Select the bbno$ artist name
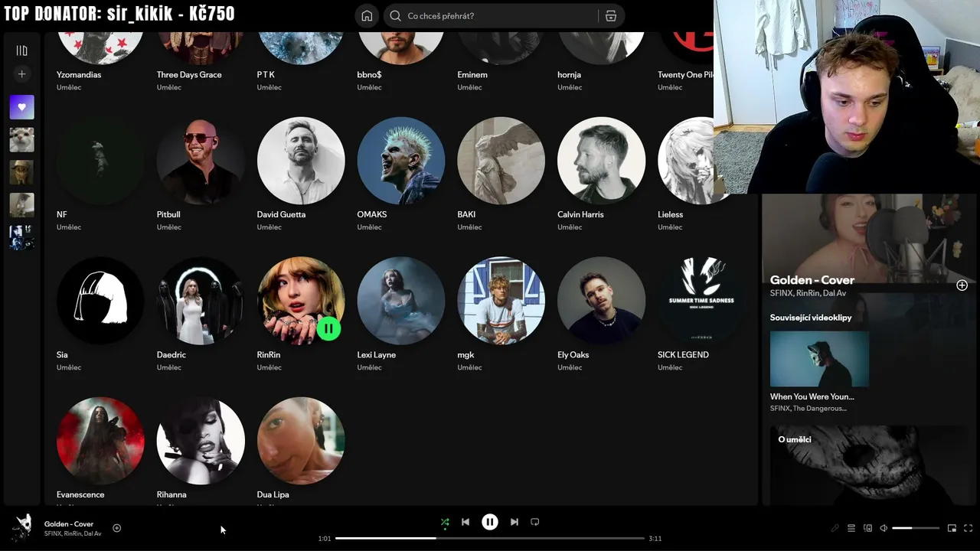The height and width of the screenshot is (551, 980). pyautogui.click(x=369, y=75)
